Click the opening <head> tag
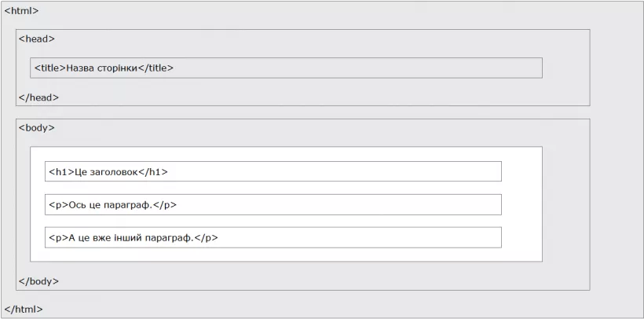Viewport: 644px width, 319px height. click(37, 38)
